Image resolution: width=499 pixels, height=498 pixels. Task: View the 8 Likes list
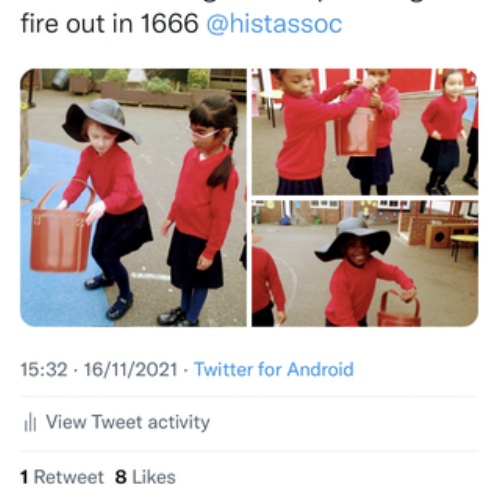[x=145, y=477]
